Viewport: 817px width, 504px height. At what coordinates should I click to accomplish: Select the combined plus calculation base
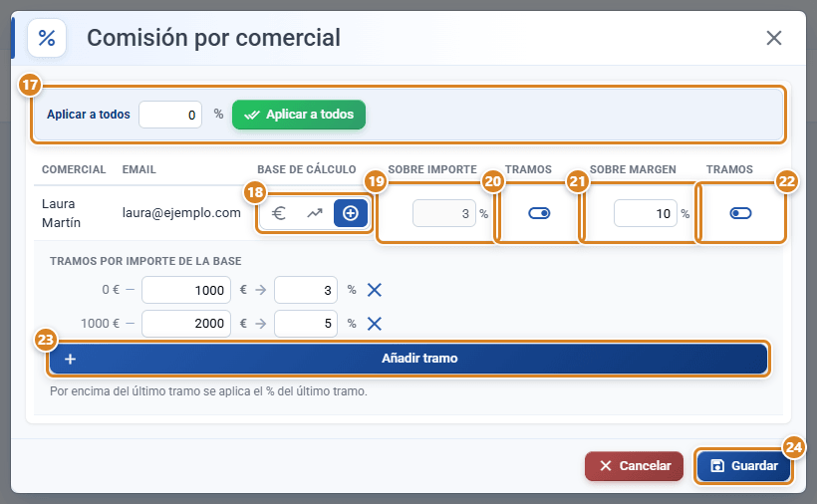click(350, 213)
